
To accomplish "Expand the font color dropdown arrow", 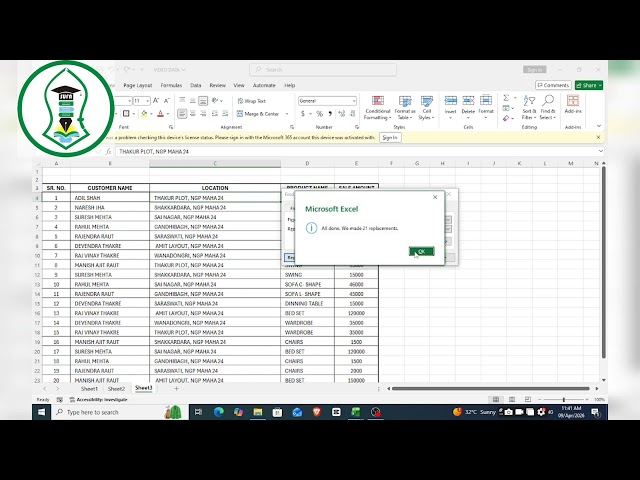I will point(168,114).
